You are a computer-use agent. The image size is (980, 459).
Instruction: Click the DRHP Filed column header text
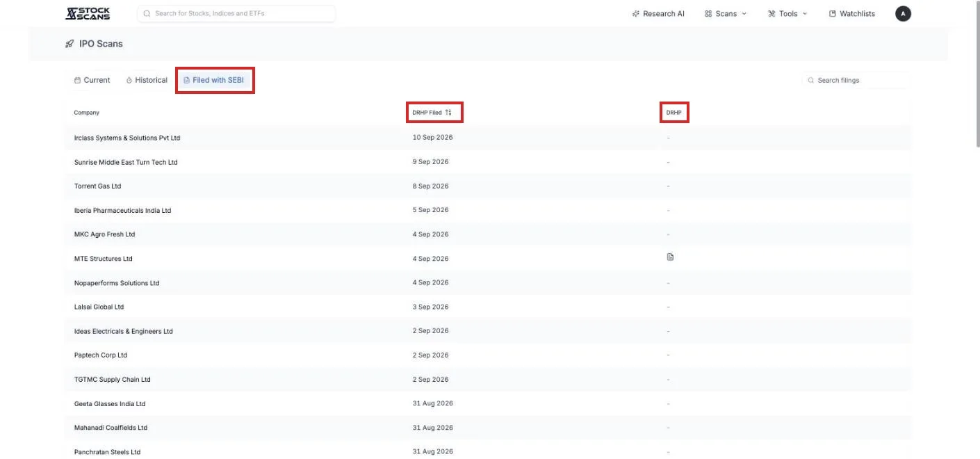427,113
